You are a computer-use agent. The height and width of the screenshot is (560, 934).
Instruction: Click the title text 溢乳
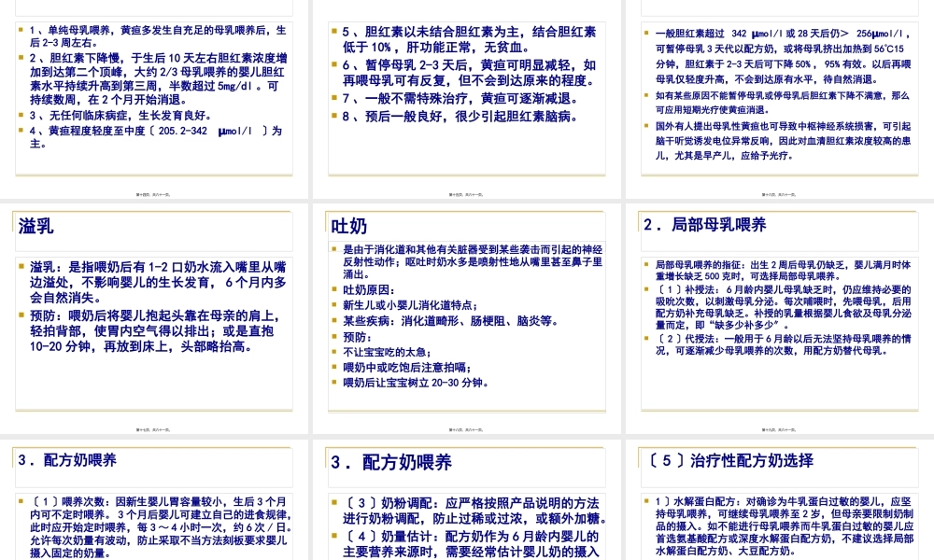tap(34, 225)
